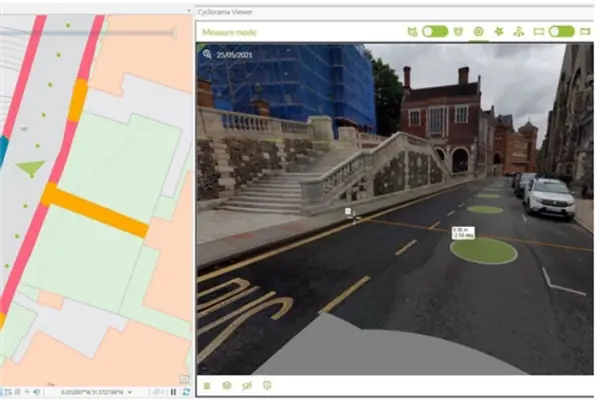600x401 pixels.
Task: Click the green arrow location marker on map
Action: point(32,168)
